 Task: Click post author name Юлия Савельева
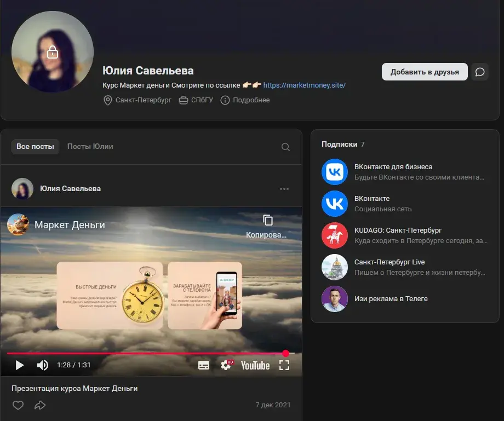(70, 188)
